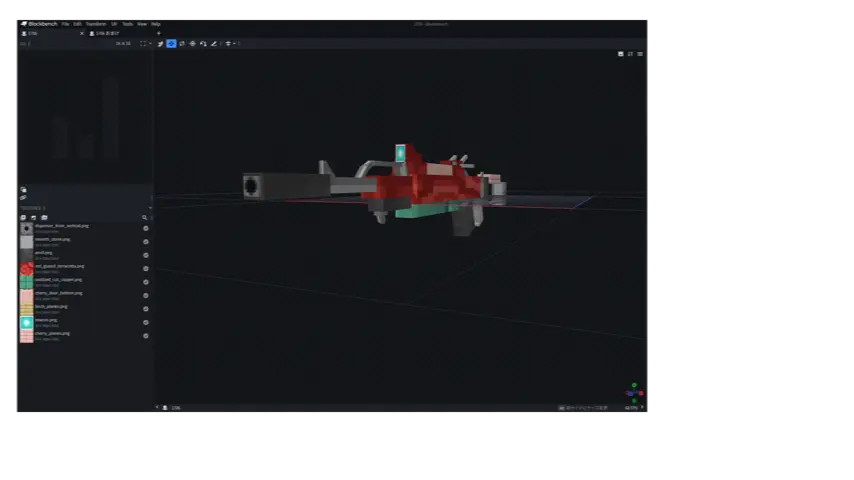Click the create texture icon
This screenshot has width=854, height=480.
33,217
